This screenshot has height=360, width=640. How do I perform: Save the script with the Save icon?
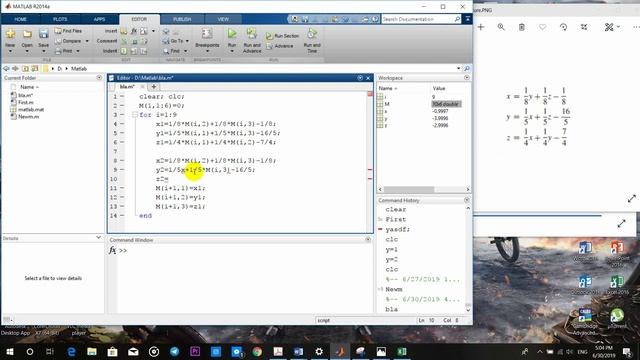pyautogui.click(x=43, y=34)
